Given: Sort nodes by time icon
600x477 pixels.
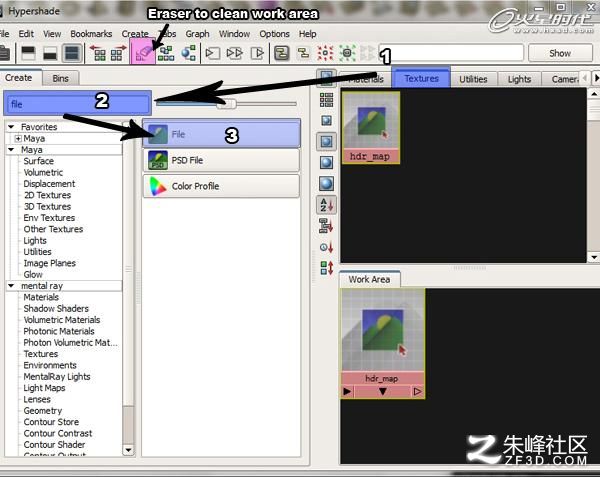Looking at the screenshot, I should tap(326, 247).
